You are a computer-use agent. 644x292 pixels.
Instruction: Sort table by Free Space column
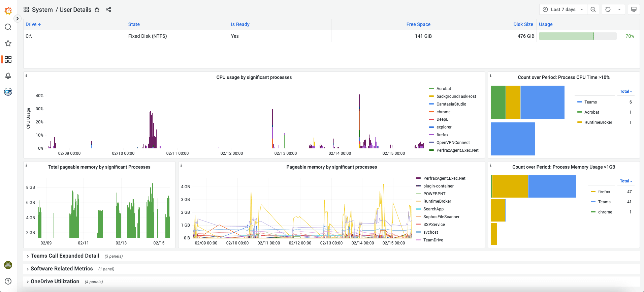point(418,24)
